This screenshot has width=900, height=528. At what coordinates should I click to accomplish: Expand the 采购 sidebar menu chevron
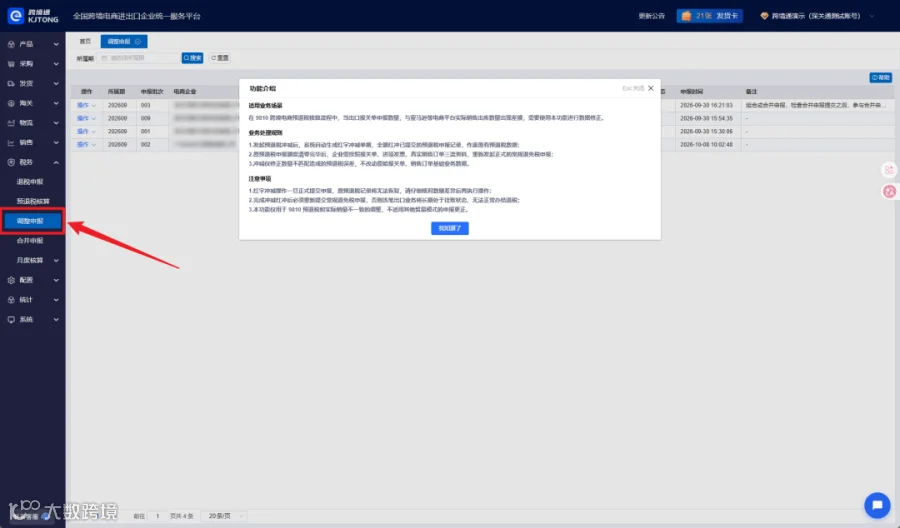56,64
